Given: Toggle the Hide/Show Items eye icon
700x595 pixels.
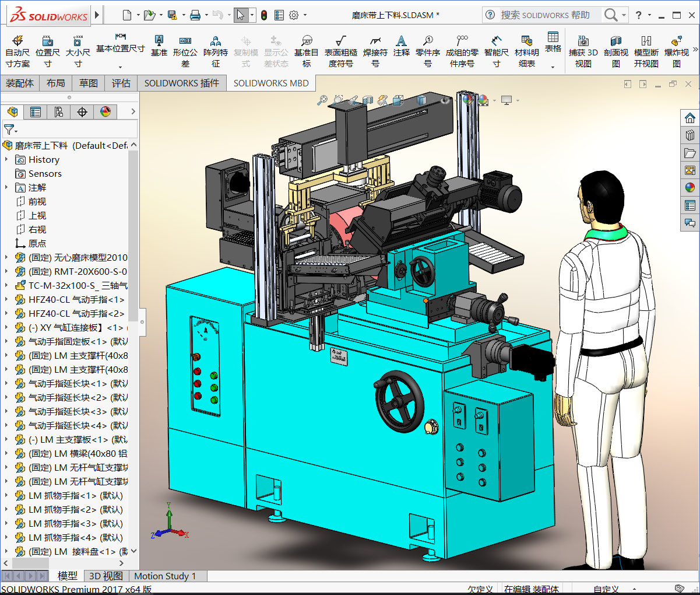Looking at the screenshot, I should [x=446, y=100].
